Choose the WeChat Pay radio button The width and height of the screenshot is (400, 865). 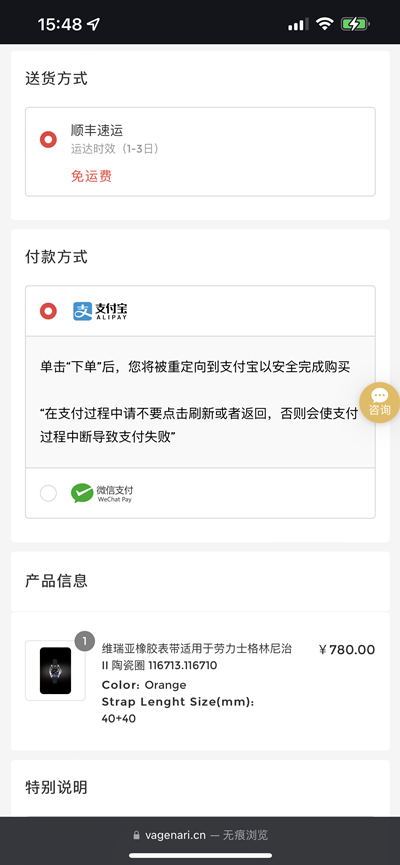click(49, 493)
